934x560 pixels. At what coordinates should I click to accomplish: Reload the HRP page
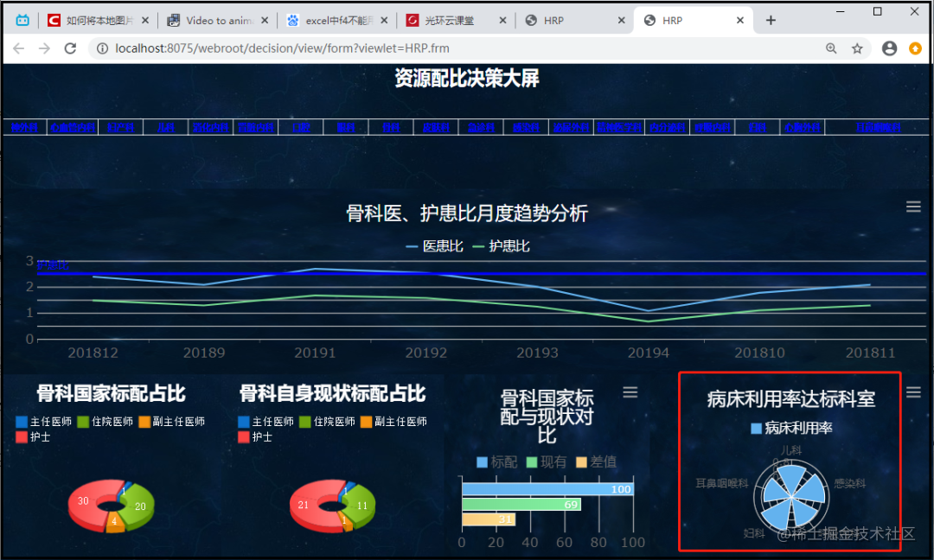[x=70, y=48]
